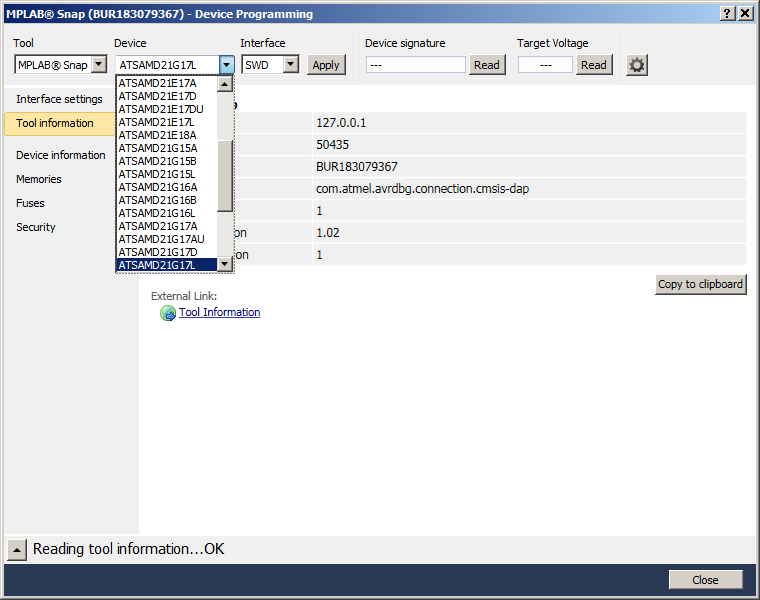Click the Reading tool information status text
Viewport: 760px width, 600px height.
128,549
